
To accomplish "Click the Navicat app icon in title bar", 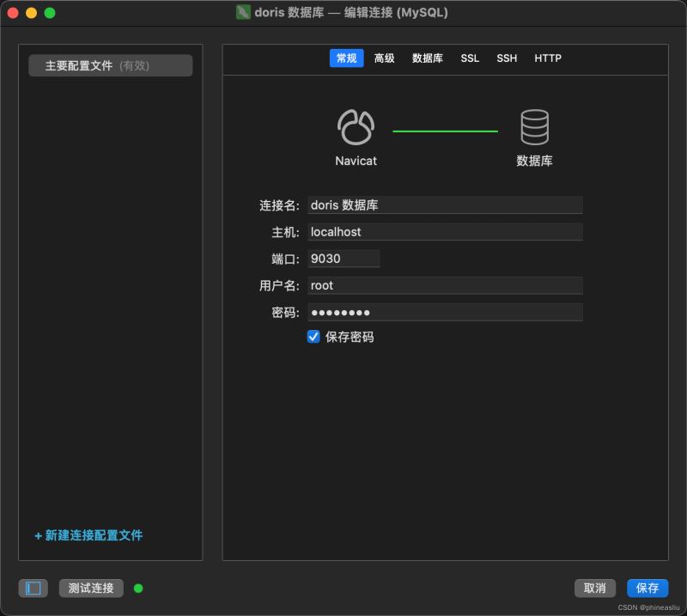I will point(243,12).
